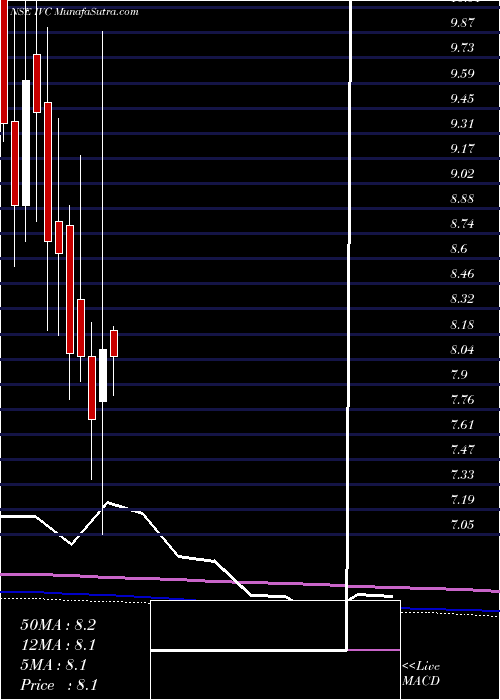The width and height of the screenshot is (500, 700).
Task: Click the '50MA : 8.2' reading
Action: click(x=58, y=625)
